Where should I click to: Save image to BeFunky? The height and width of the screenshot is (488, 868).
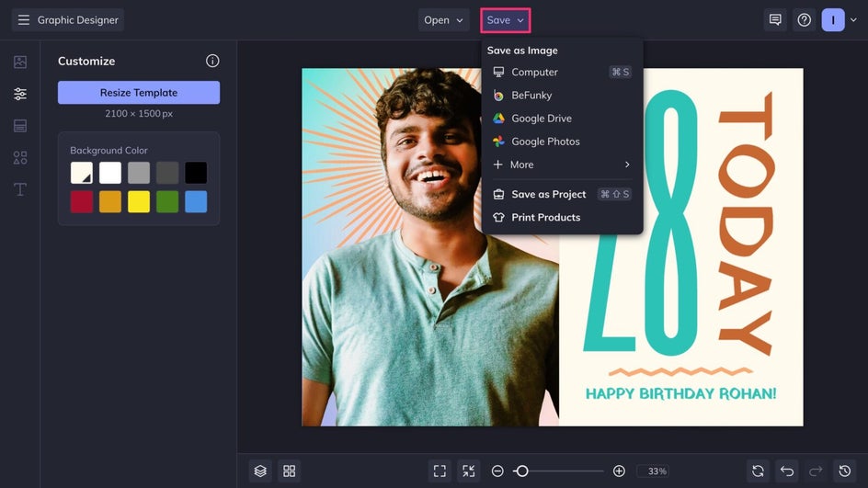pos(562,96)
